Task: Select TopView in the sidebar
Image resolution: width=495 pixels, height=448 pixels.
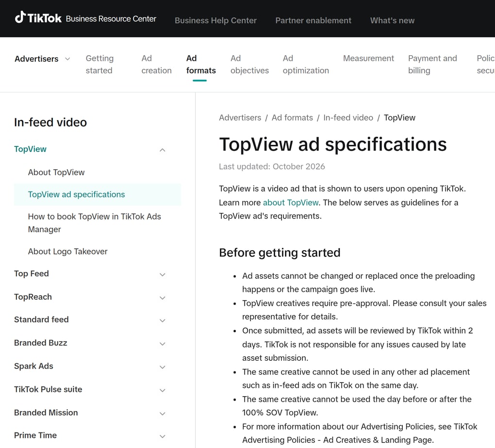Action: point(30,149)
